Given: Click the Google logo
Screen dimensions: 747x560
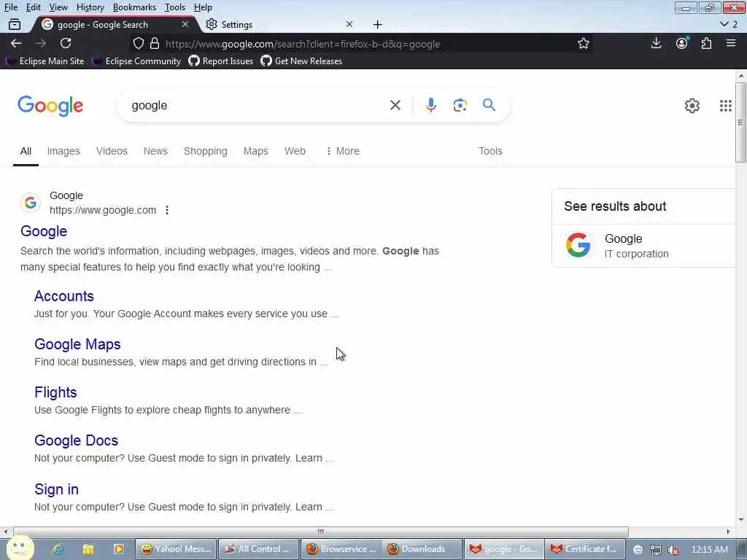Looking at the screenshot, I should coord(50,106).
